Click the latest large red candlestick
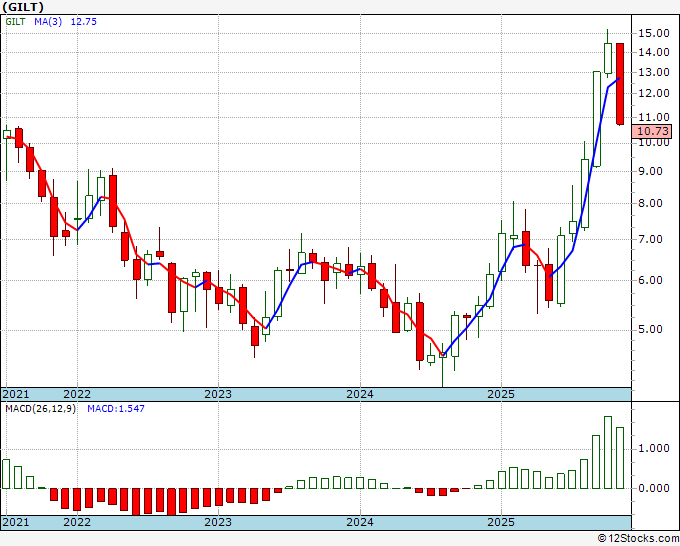The width and height of the screenshot is (680, 546). pyautogui.click(x=620, y=84)
